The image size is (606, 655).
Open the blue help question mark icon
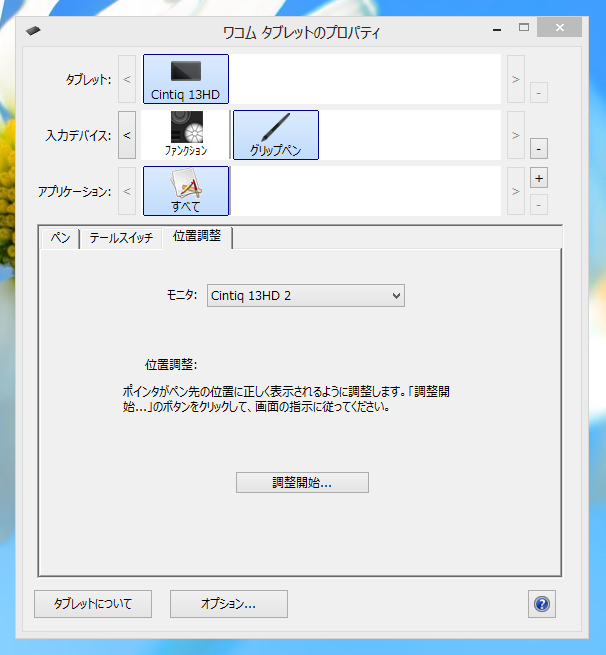[542, 604]
